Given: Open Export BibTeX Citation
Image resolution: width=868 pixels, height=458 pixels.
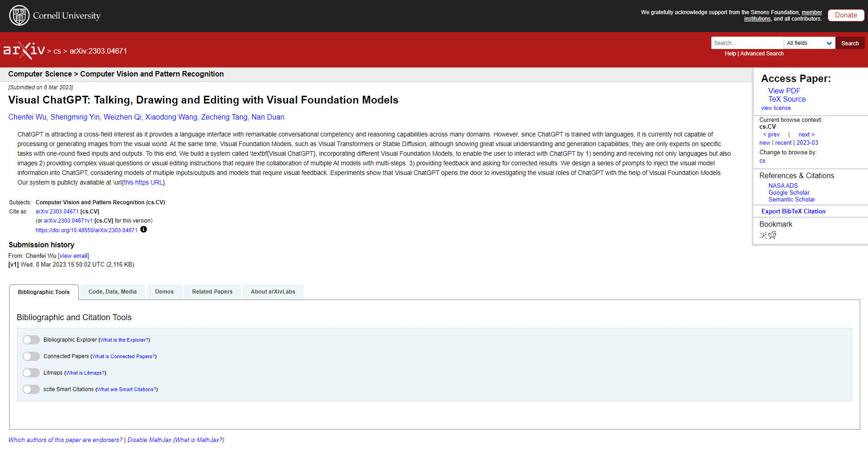Looking at the screenshot, I should (793, 211).
